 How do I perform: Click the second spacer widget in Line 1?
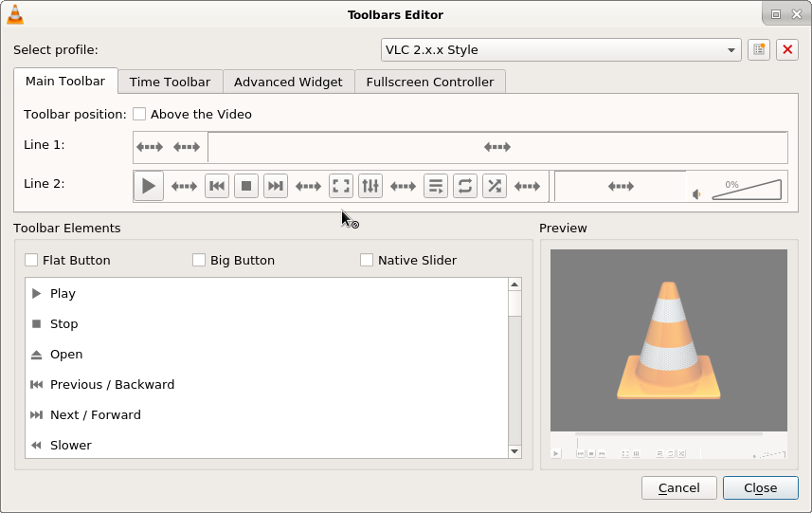187,147
